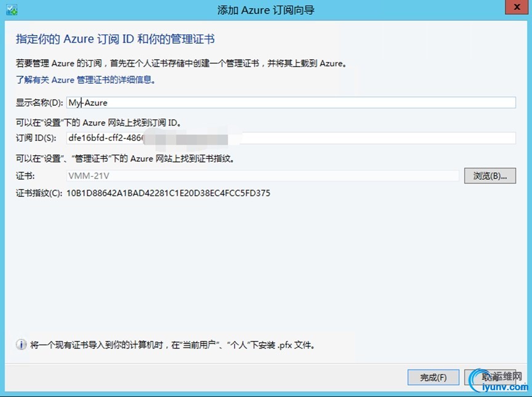This screenshot has height=397, width=532.
Task: Click the hint text about installing .pfx file
Action: 173,345
